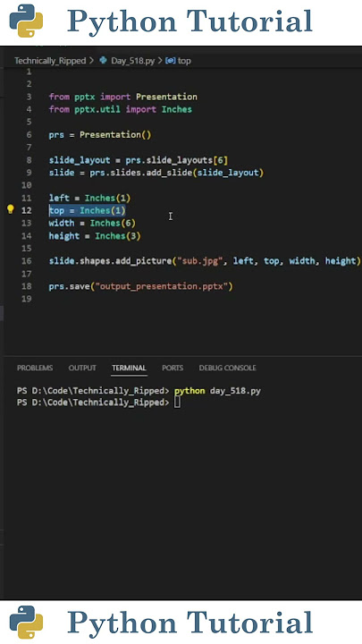
Task: Click 'add_slide' method on line 9
Action: 170,173
